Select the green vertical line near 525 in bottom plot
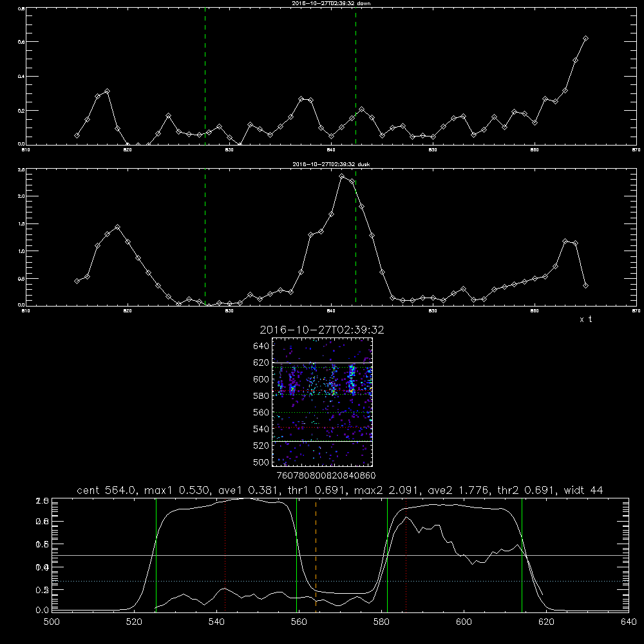 (x=156, y=554)
